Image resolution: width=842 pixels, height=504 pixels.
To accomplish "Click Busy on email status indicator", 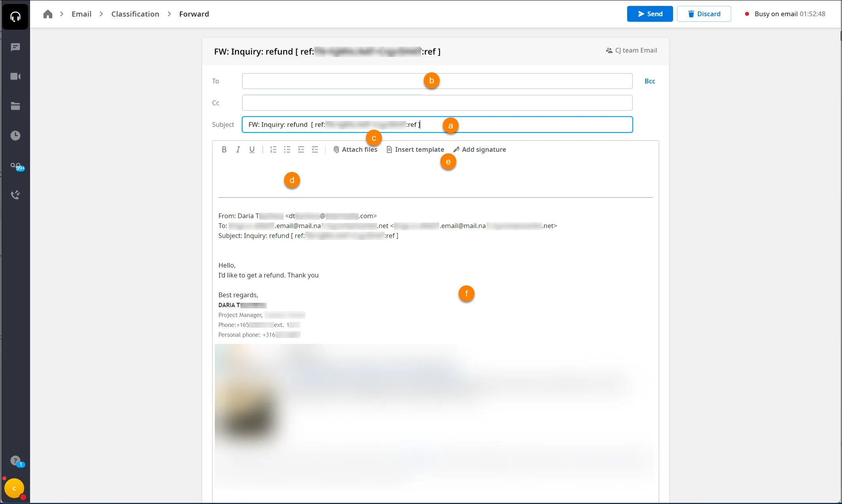I will click(785, 14).
